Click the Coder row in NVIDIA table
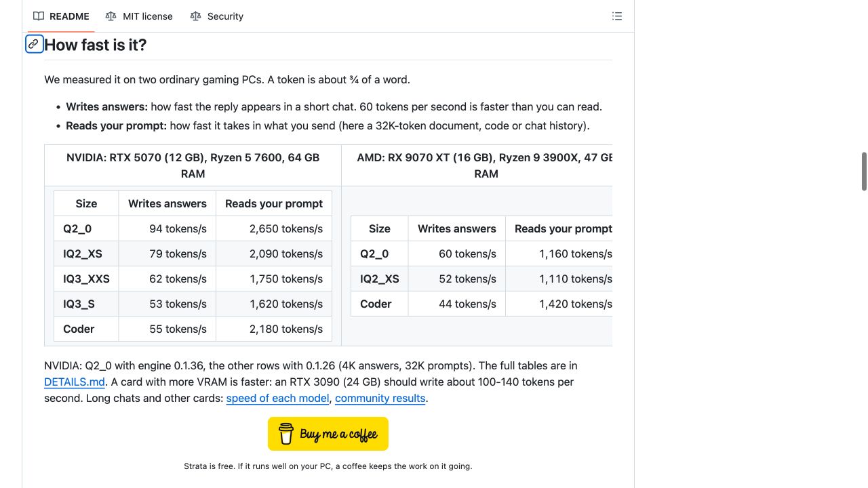Image resolution: width=868 pixels, height=488 pixels. tap(193, 329)
